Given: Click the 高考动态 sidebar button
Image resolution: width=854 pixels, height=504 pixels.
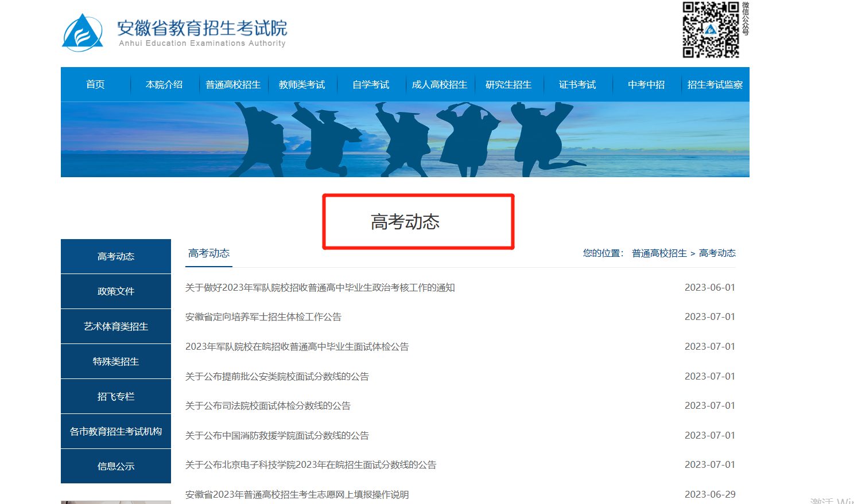Looking at the screenshot, I should (x=116, y=256).
